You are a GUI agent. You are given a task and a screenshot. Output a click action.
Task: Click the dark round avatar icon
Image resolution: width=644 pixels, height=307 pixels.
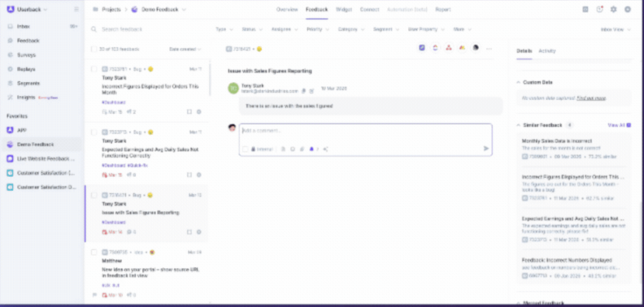[476, 48]
